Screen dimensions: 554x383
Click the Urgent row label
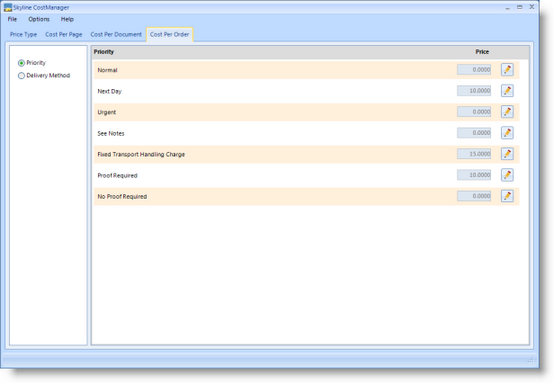(x=107, y=112)
